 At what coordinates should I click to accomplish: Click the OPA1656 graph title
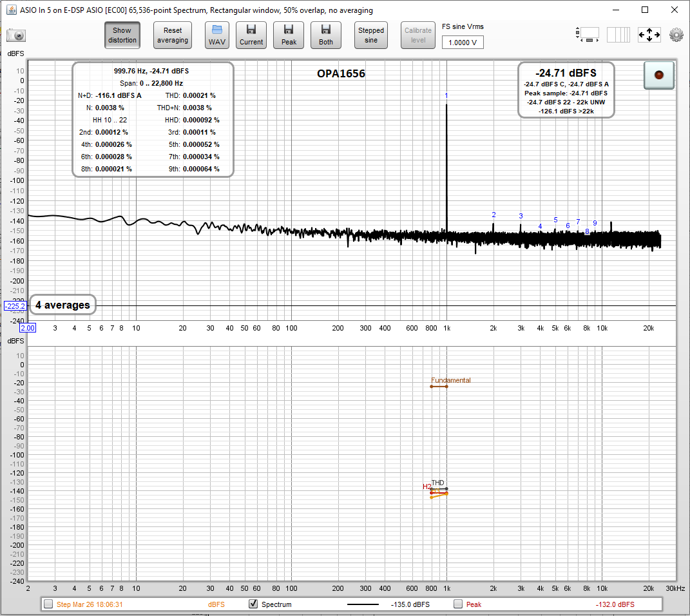coord(341,73)
